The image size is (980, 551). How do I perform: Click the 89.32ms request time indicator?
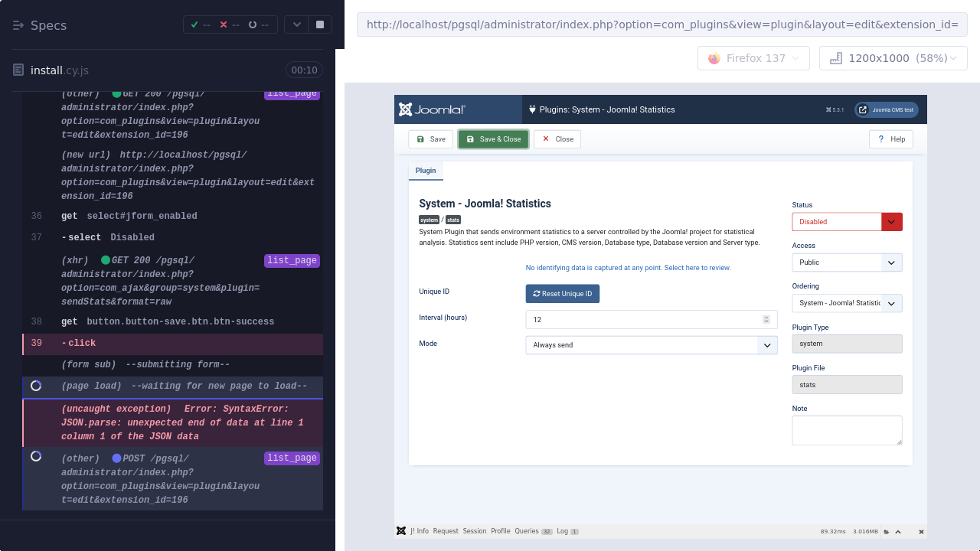833,531
